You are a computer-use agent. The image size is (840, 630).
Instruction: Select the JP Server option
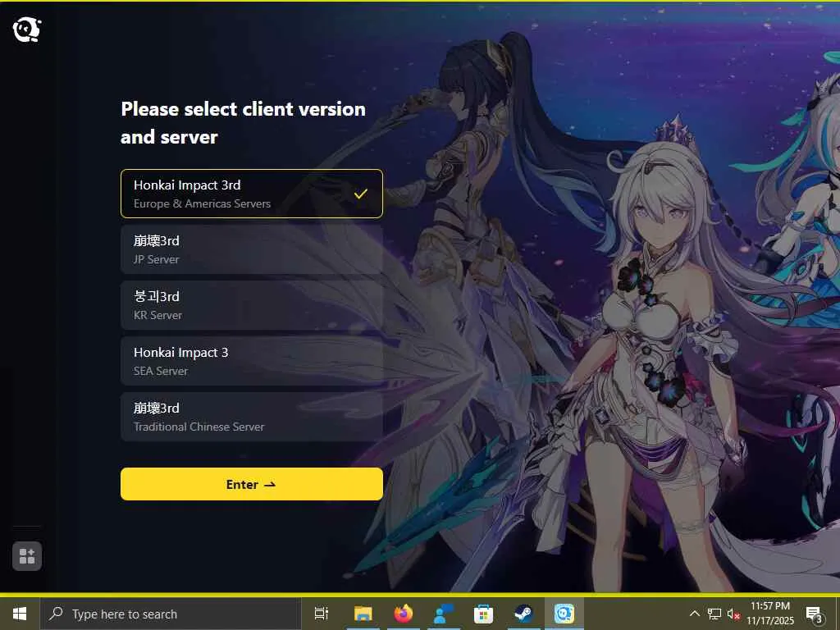[x=252, y=249]
